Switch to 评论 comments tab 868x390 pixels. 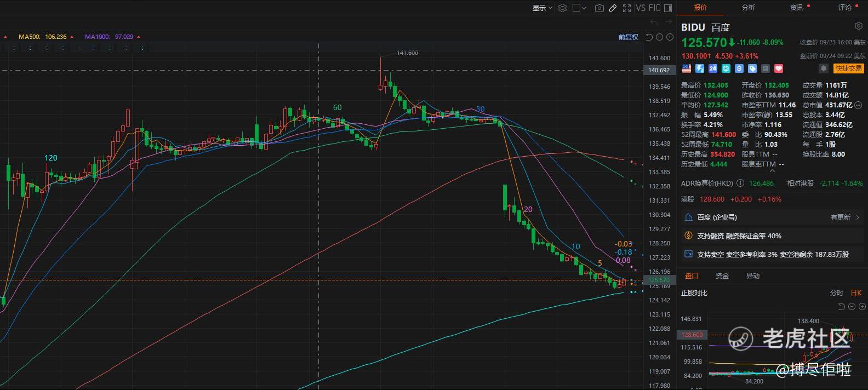pyautogui.click(x=844, y=8)
